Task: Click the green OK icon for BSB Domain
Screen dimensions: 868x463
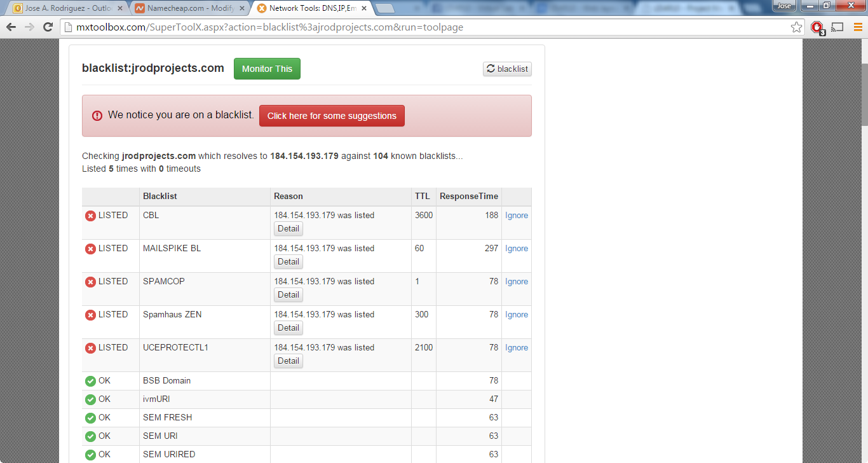Action: [x=90, y=381]
